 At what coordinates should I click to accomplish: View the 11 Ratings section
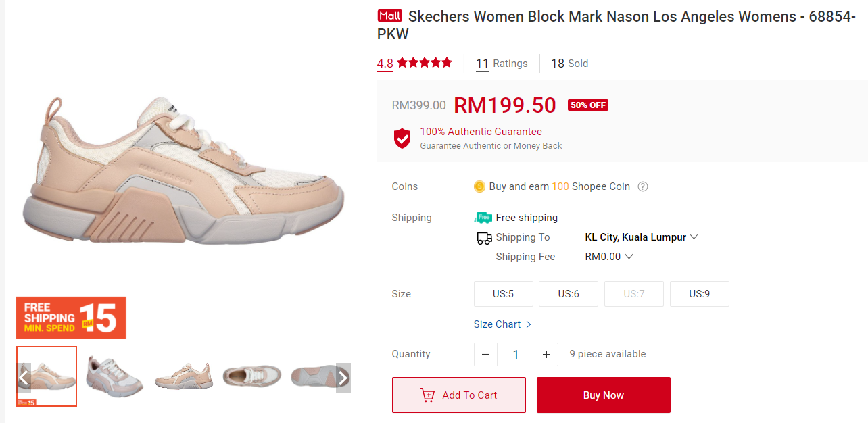tap(502, 64)
